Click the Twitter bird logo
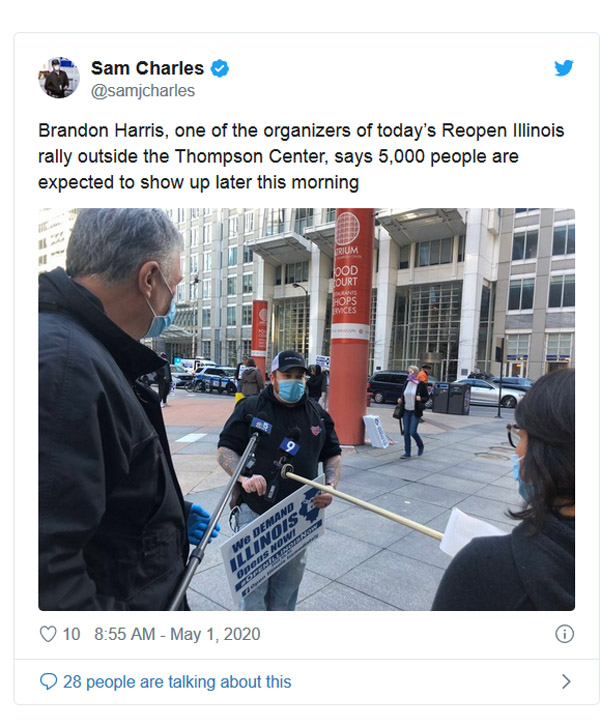This screenshot has width=600, height=727. coord(563,68)
